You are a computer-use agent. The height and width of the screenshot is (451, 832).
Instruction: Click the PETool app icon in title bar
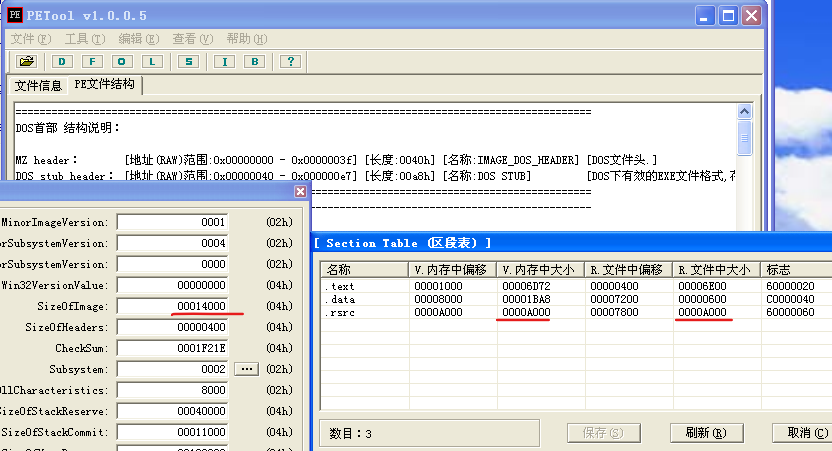click(15, 15)
